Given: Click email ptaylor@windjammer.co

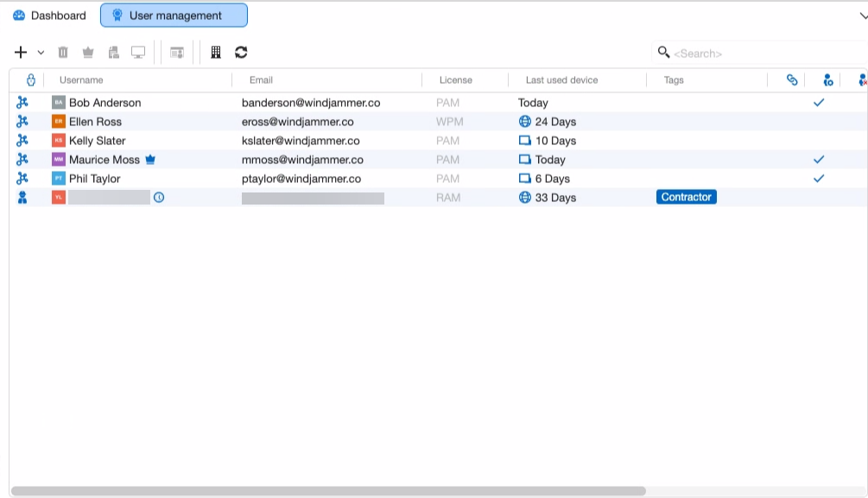Looking at the screenshot, I should pyautogui.click(x=301, y=178).
